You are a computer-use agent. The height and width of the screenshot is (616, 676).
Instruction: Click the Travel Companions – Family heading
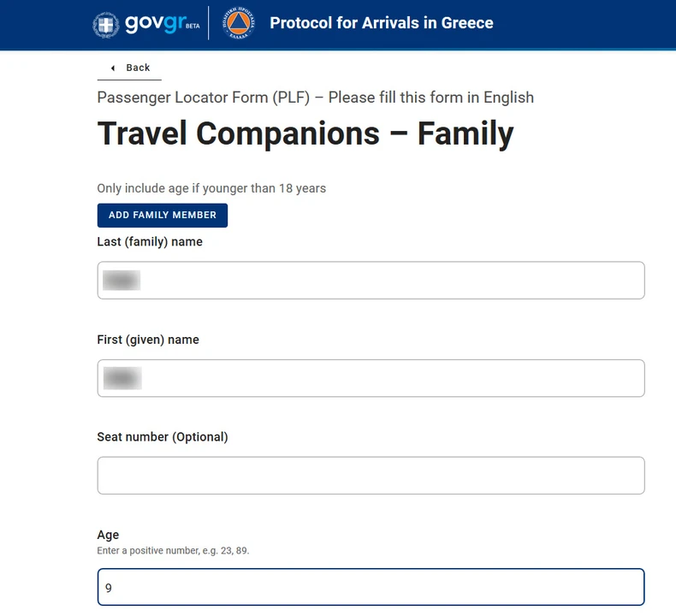(x=305, y=134)
